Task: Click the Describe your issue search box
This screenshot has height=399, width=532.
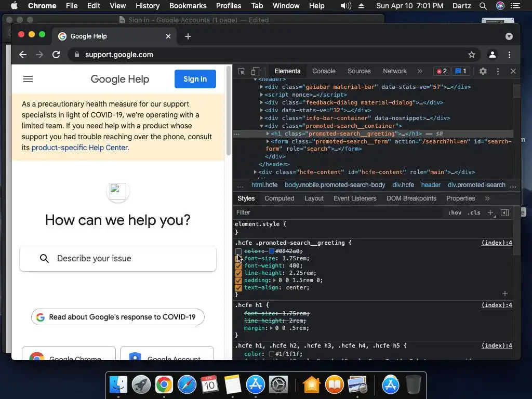Action: 118,259
